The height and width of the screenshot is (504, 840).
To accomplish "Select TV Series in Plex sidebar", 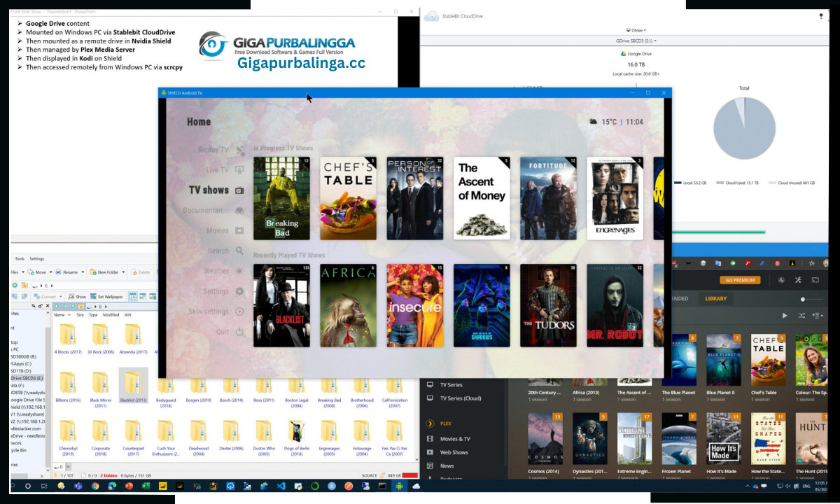I will [x=451, y=385].
